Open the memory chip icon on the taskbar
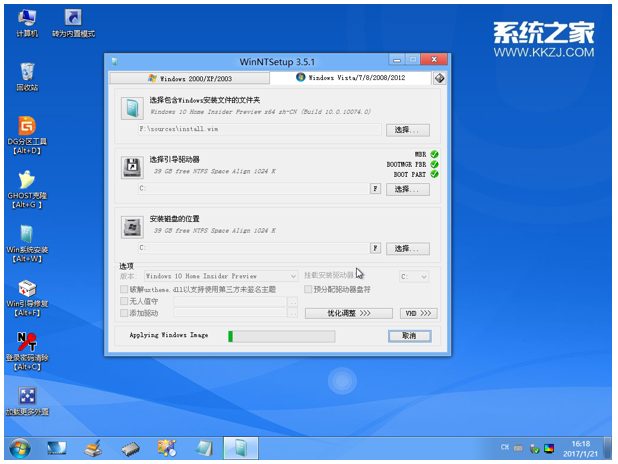 click(130, 449)
